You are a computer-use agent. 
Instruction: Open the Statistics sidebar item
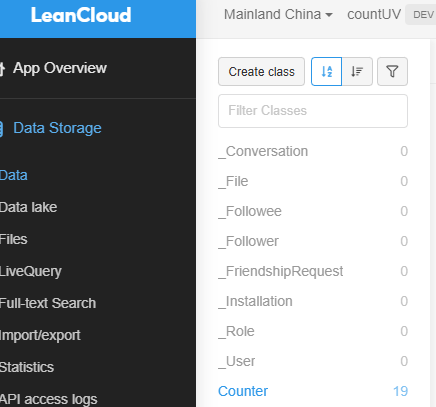click(27, 367)
